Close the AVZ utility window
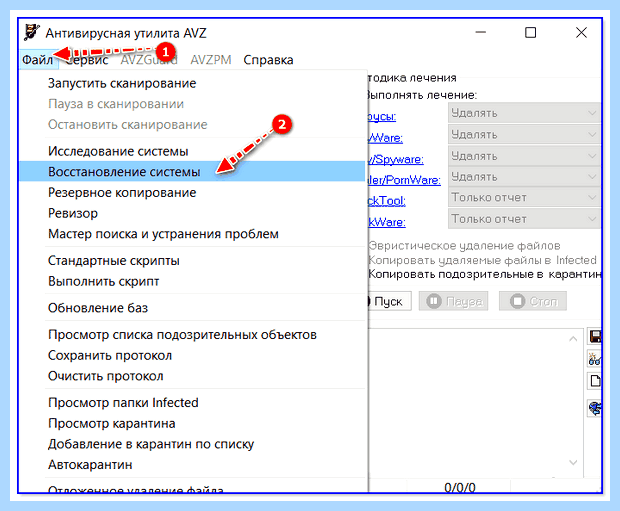 581,32
